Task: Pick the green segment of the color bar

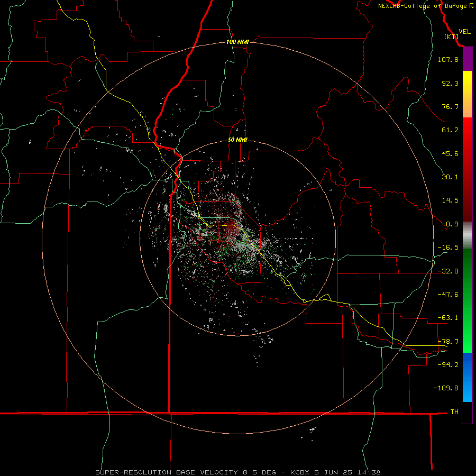Action: coord(467,300)
